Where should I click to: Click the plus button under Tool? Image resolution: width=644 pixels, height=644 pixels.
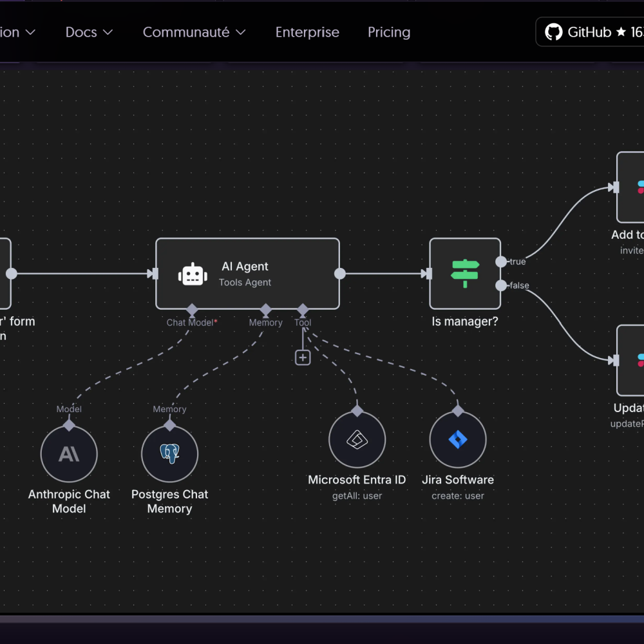303,357
